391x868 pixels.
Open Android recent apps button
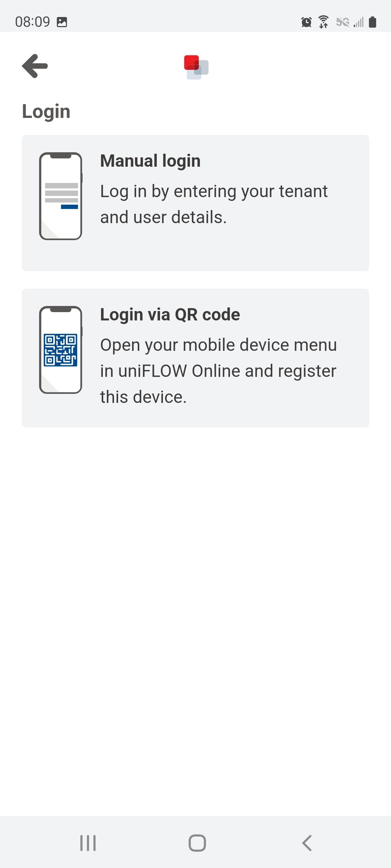88,843
